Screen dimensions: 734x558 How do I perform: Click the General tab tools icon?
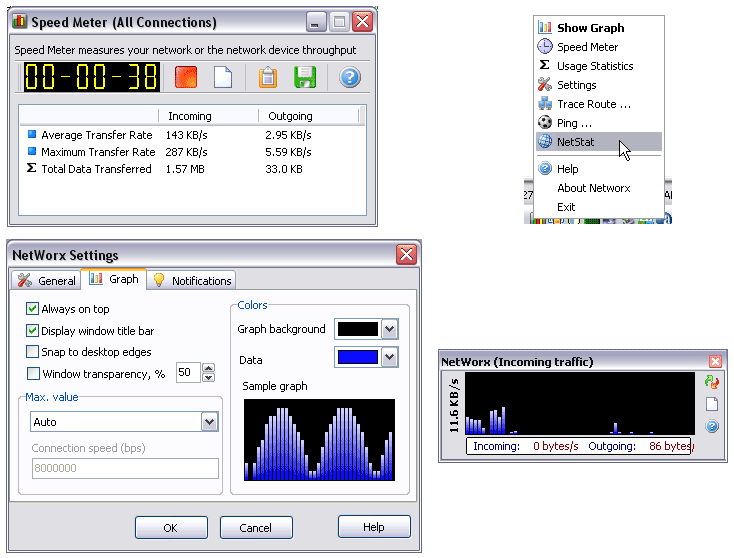[x=24, y=280]
